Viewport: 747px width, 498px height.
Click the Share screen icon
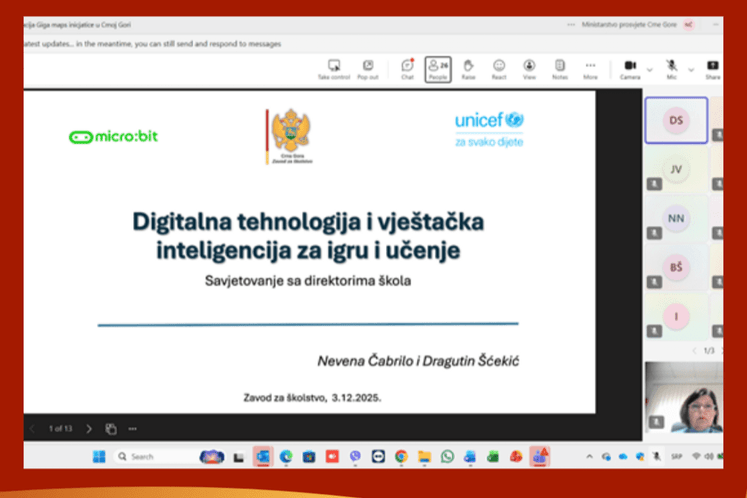[713, 68]
